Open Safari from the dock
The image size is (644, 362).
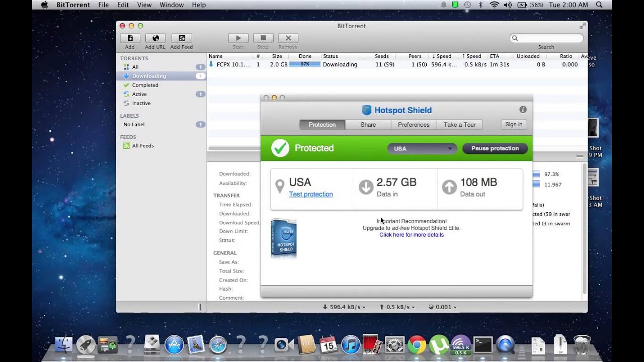(x=218, y=344)
